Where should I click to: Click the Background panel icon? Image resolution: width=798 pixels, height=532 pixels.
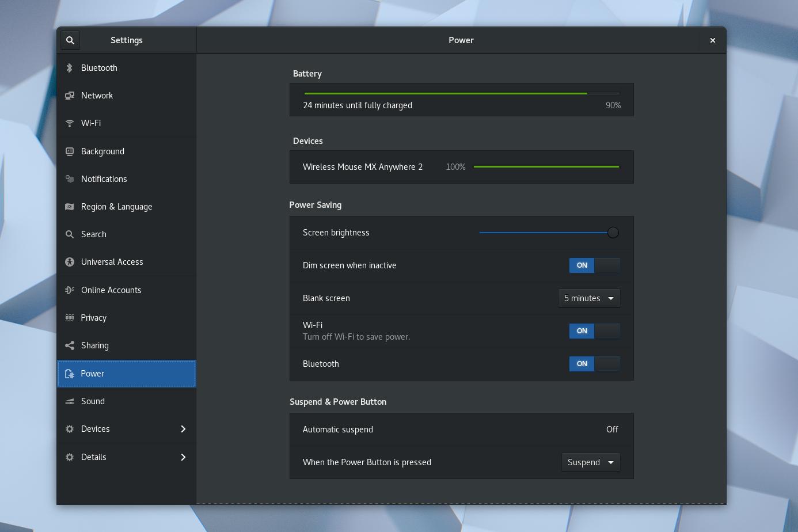[69, 151]
